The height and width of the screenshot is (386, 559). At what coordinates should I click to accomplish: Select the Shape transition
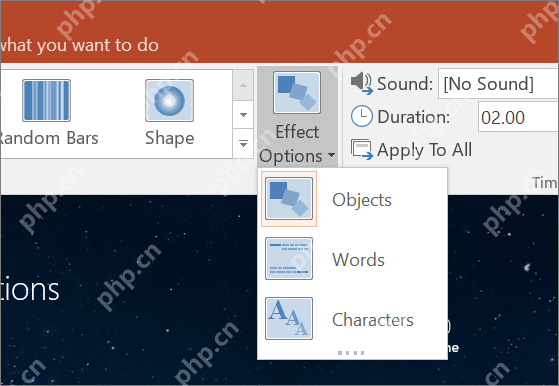(169, 113)
